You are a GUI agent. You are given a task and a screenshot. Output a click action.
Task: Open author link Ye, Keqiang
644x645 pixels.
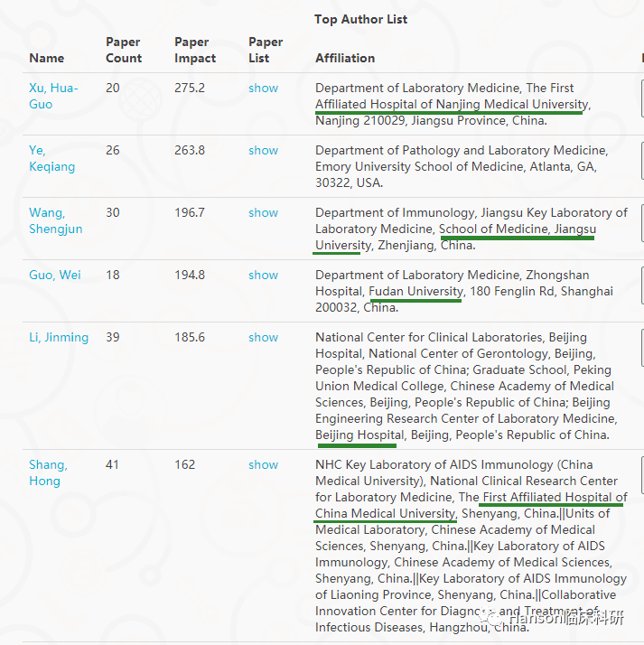click(51, 158)
